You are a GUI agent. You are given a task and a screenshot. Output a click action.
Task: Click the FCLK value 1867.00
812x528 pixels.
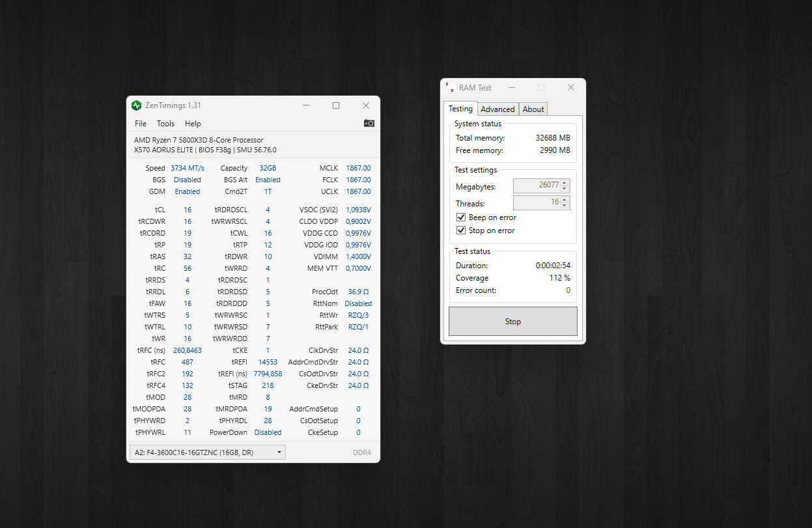point(359,180)
